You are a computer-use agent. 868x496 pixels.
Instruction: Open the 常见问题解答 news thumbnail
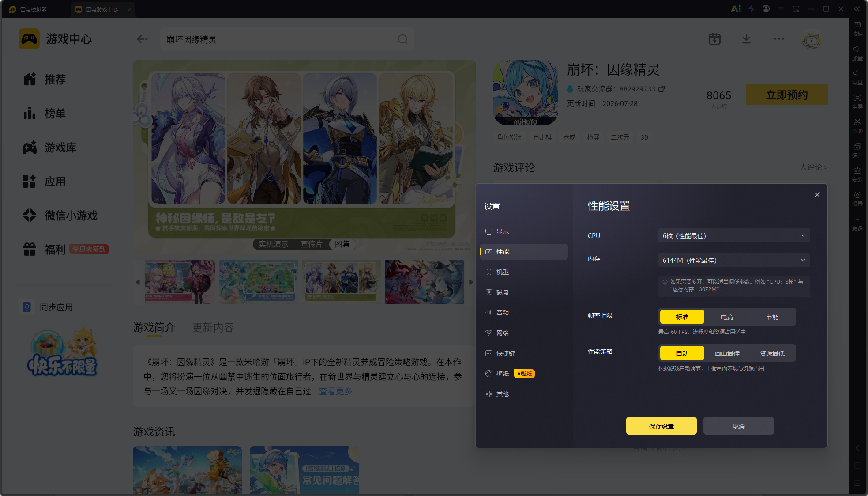pyautogui.click(x=304, y=470)
